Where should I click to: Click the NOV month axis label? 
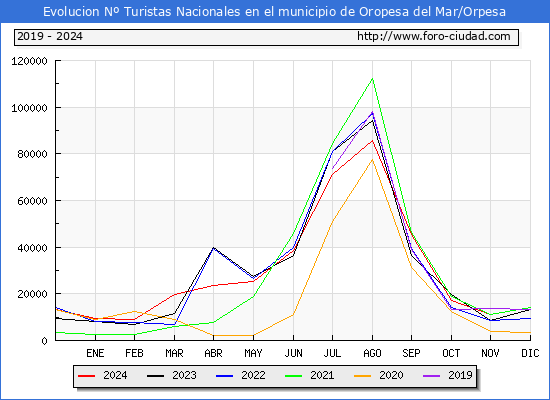coord(490,353)
